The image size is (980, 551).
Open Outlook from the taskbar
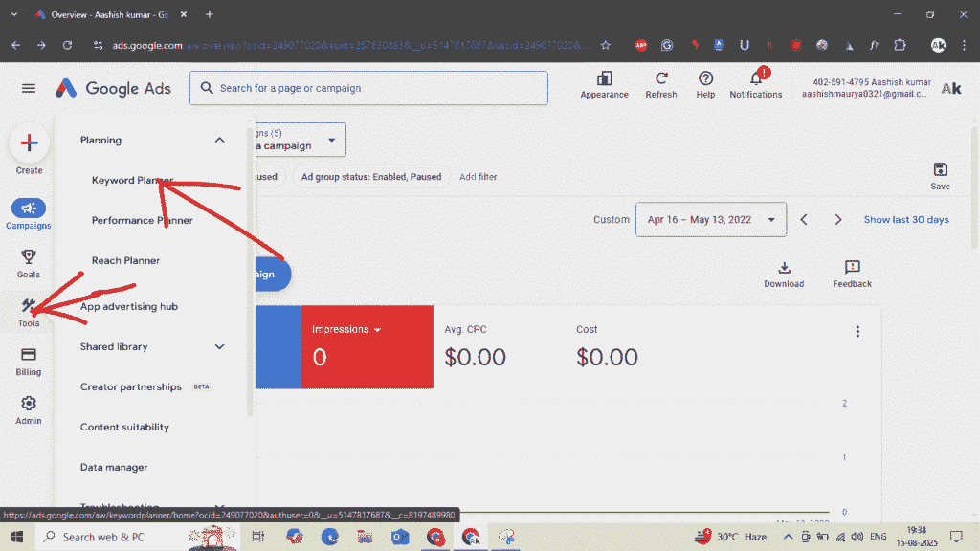400,537
